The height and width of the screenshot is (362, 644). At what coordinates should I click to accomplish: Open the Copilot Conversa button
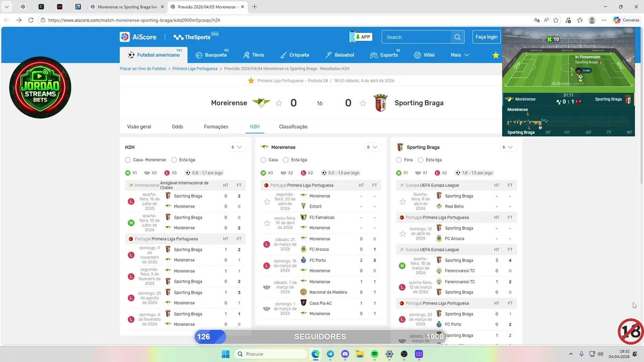(626, 20)
